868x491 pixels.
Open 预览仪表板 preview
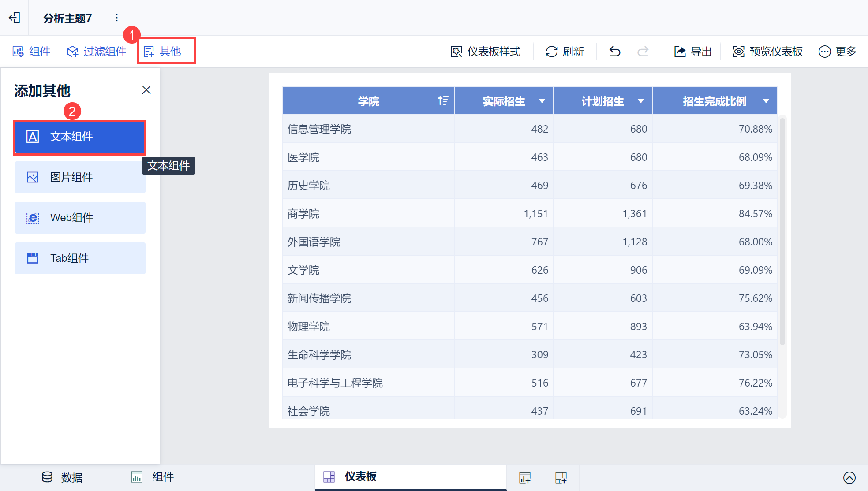[767, 52]
